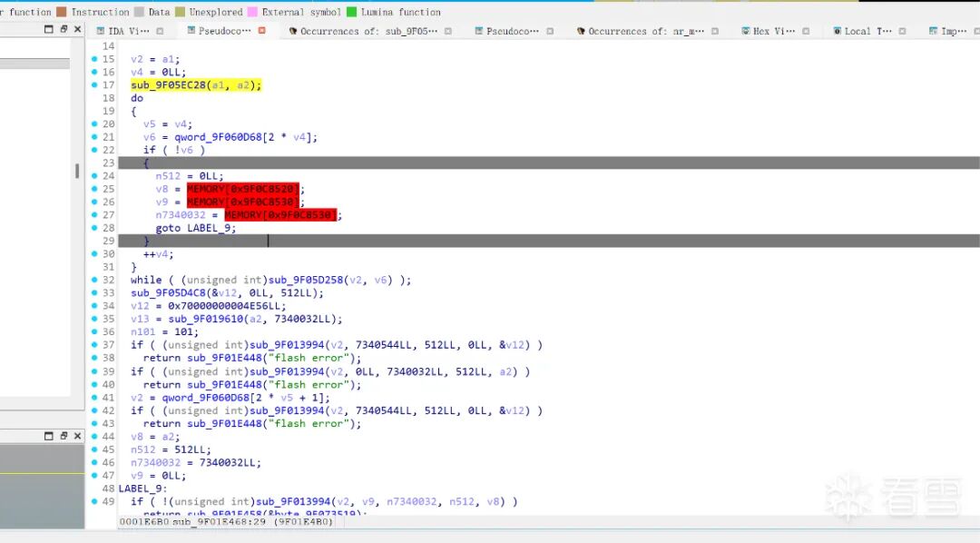
Task: Click the Occurrences of nr_m tab icon
Action: 581,31
